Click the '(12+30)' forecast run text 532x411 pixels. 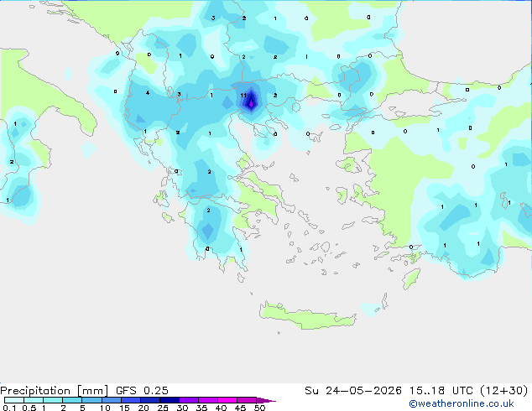coord(504,391)
